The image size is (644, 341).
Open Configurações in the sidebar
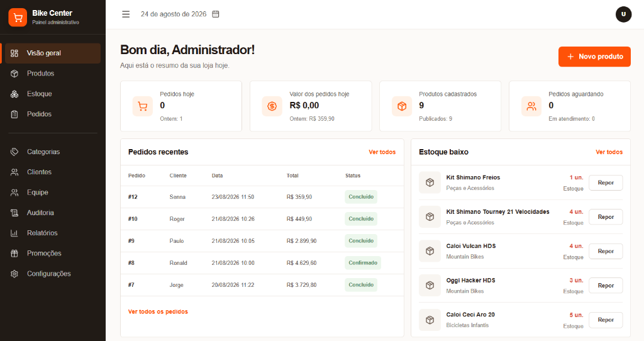tap(53, 274)
